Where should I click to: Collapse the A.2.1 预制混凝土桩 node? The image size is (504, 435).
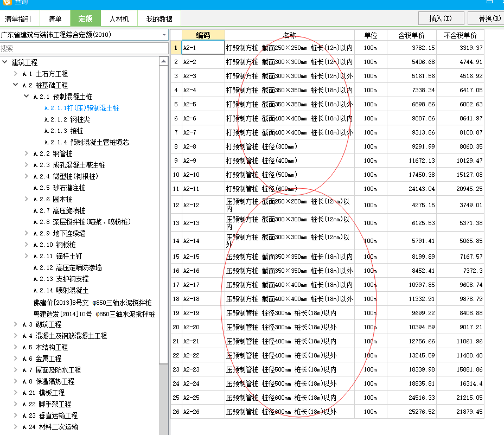tap(27, 96)
